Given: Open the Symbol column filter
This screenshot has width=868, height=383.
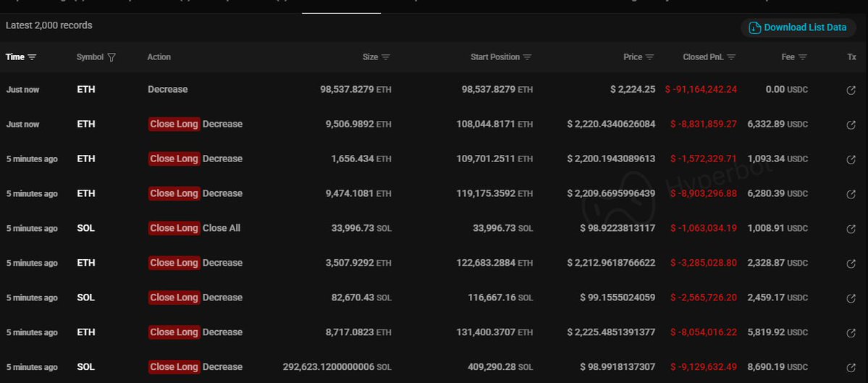Looking at the screenshot, I should pyautogui.click(x=111, y=57).
